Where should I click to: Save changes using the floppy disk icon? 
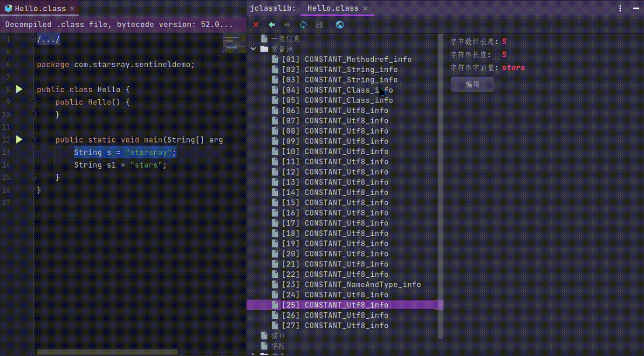(319, 25)
